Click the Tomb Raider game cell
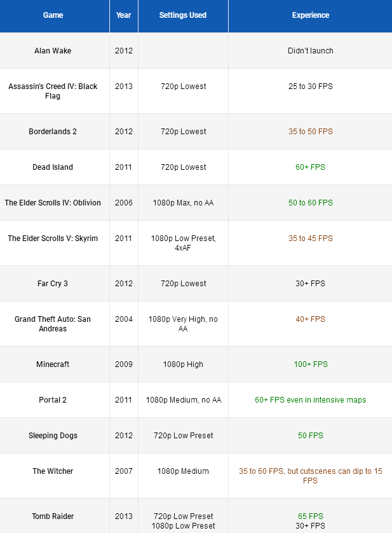Image resolution: width=392 pixels, height=533 pixels. (53, 516)
